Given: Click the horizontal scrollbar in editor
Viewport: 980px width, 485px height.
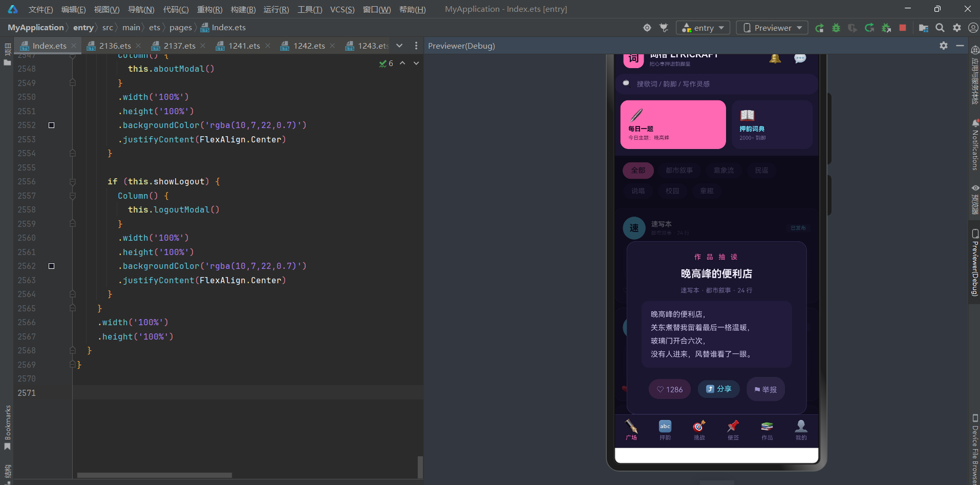Looking at the screenshot, I should click(x=154, y=475).
